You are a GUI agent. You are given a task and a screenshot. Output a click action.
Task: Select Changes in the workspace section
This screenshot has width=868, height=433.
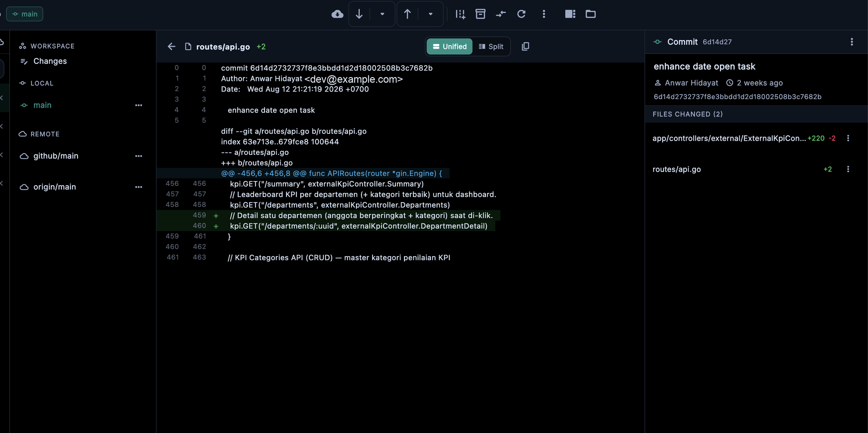[50, 61]
